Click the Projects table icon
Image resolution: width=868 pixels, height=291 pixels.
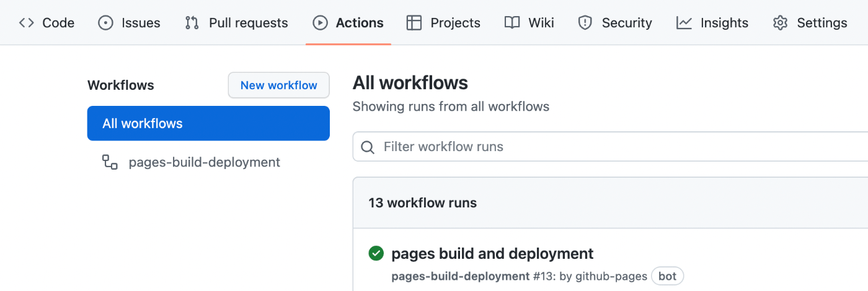point(414,23)
